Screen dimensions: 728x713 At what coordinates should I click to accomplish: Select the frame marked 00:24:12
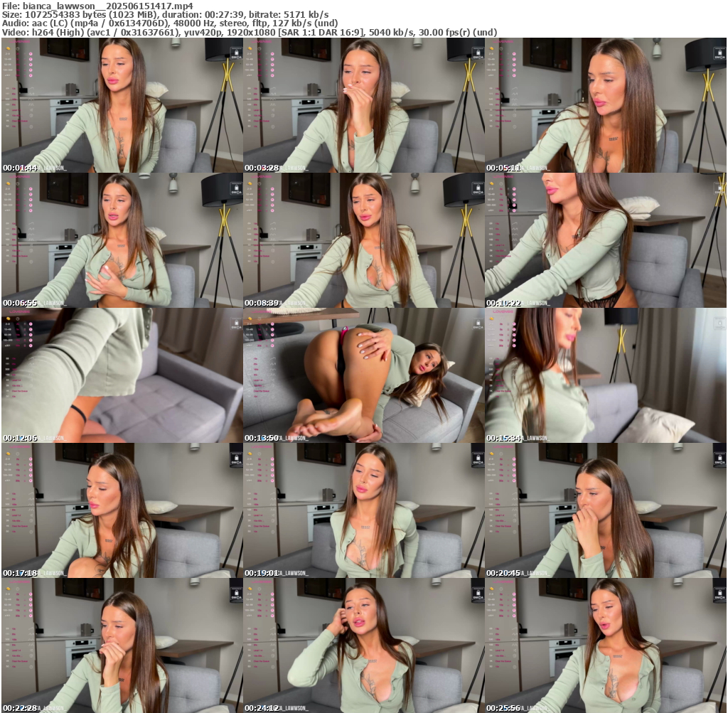click(364, 645)
